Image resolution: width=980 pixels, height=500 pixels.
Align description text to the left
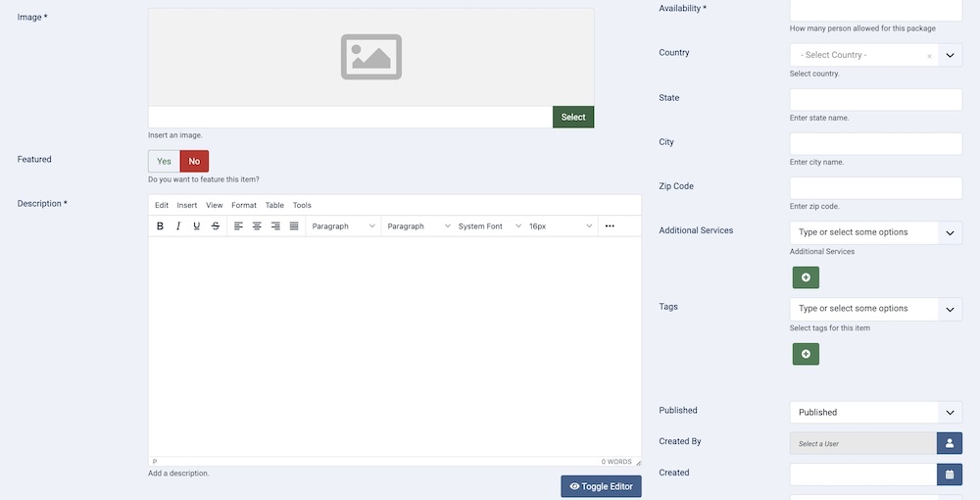(238, 226)
